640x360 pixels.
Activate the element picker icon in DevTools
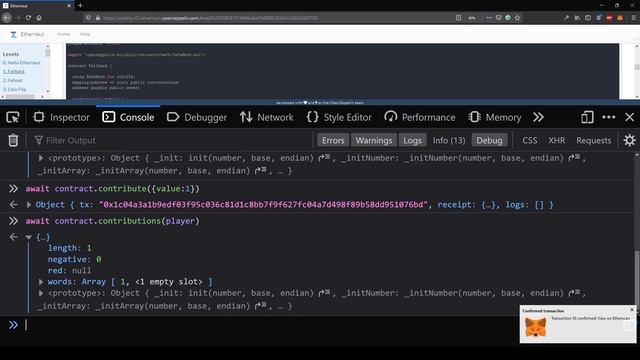click(13, 118)
